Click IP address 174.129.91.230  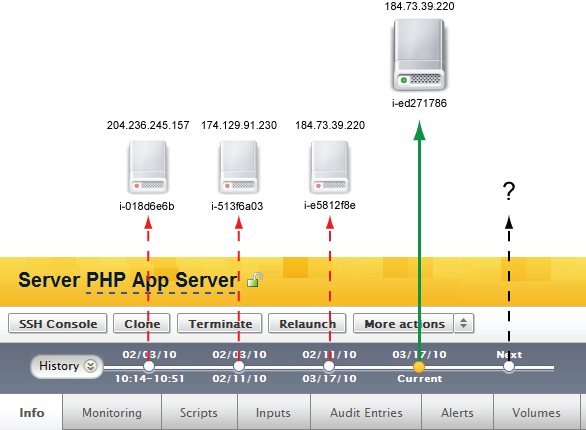tap(239, 125)
